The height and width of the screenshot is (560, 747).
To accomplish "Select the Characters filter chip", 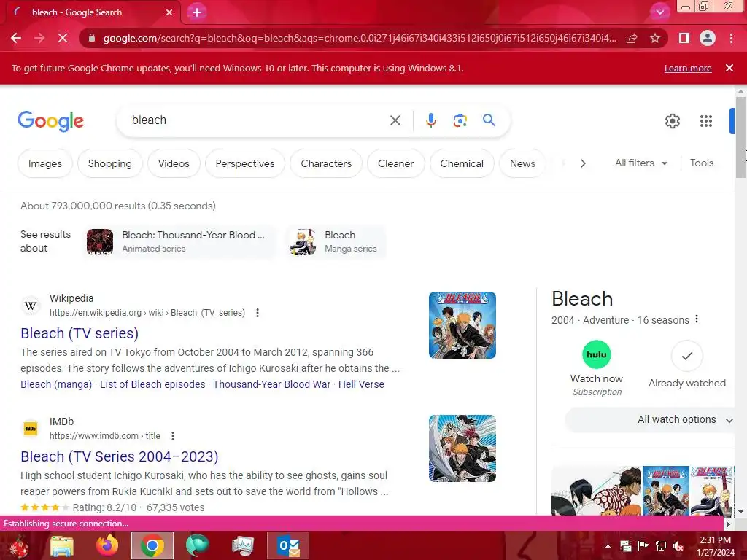I will click(x=326, y=163).
